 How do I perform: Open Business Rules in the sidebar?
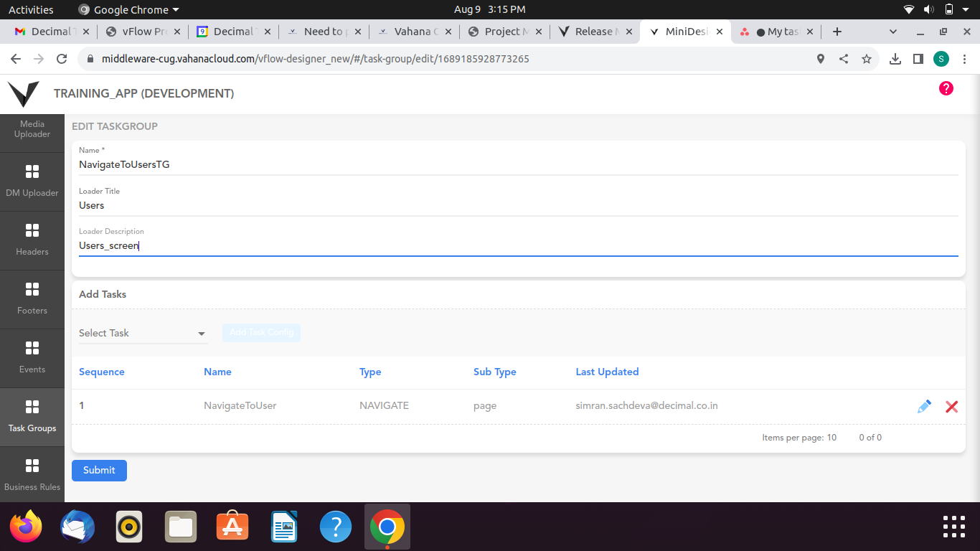pos(32,475)
